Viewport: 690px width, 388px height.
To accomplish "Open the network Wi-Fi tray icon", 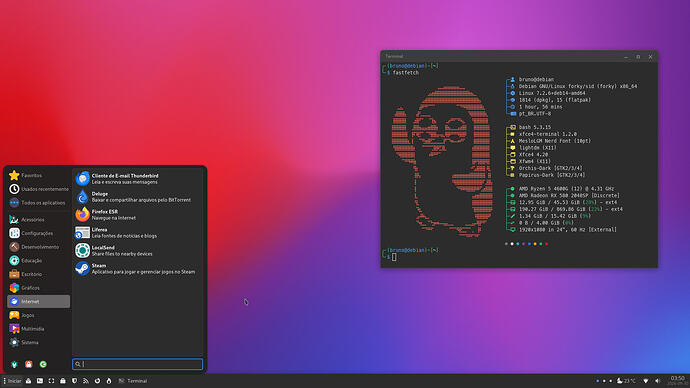I will pos(646,381).
